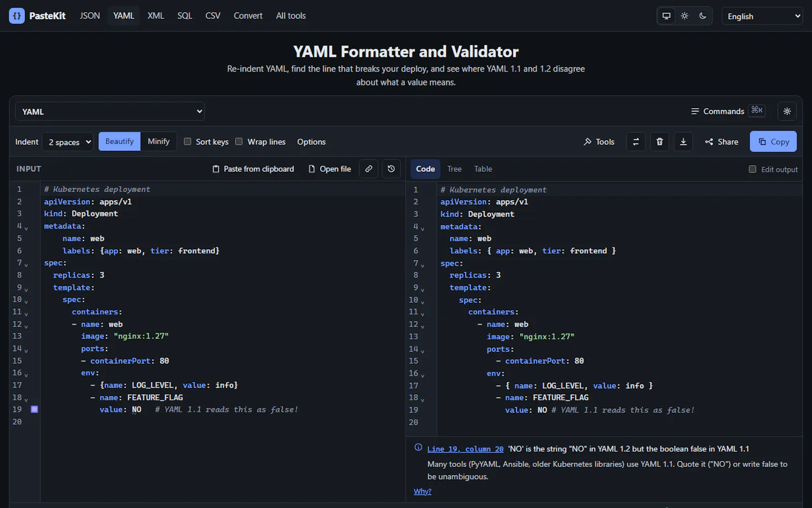The width and height of the screenshot is (812, 508).
Task: Collapse spec fold at input line 7
Action: (x=26, y=265)
